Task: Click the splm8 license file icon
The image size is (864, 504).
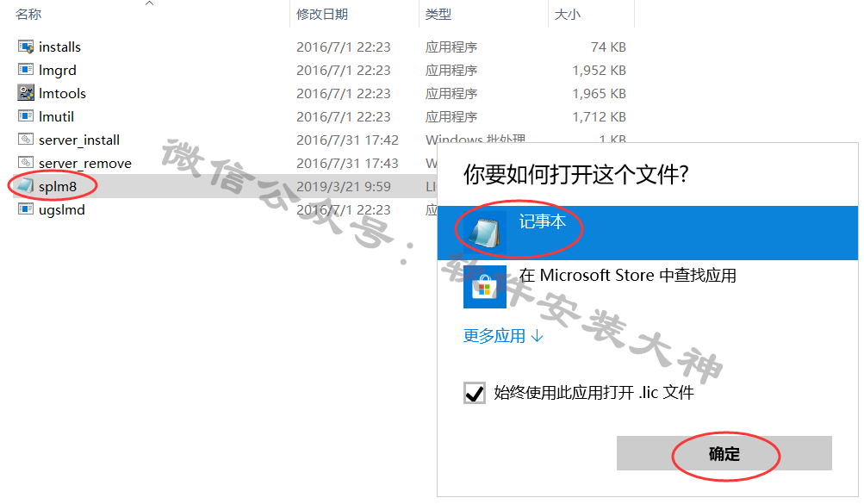Action: tap(25, 186)
